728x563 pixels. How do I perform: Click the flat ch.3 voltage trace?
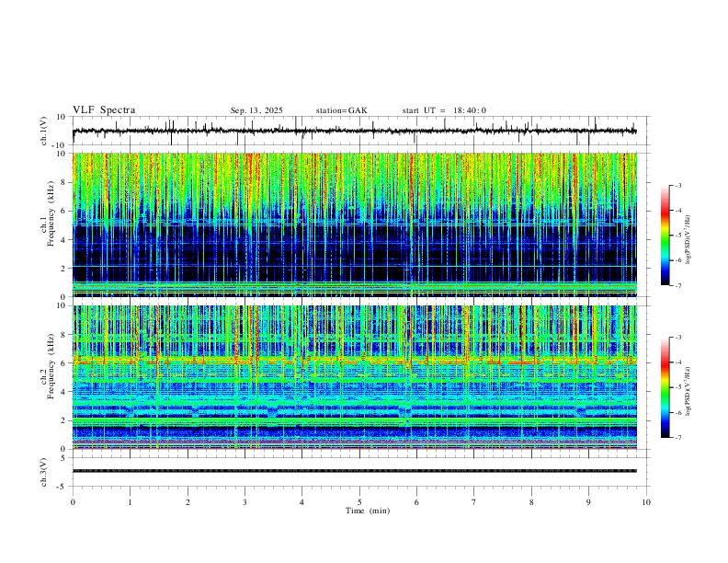pyautogui.click(x=354, y=471)
